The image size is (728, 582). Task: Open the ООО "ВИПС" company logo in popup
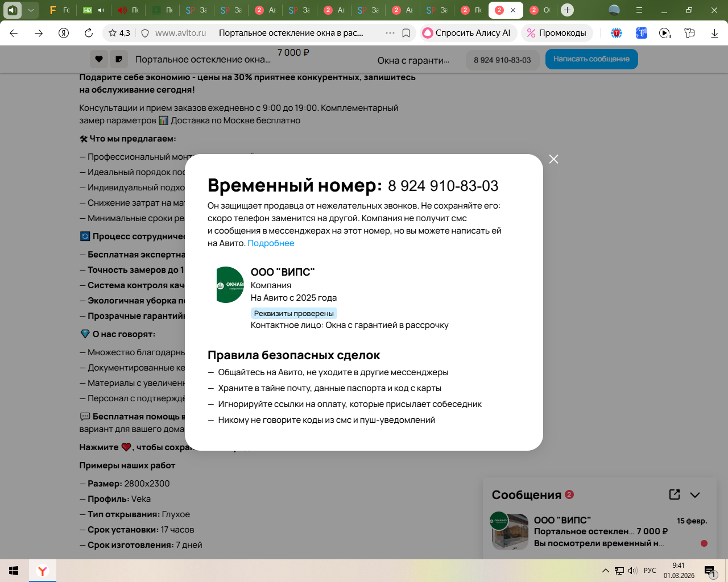230,285
